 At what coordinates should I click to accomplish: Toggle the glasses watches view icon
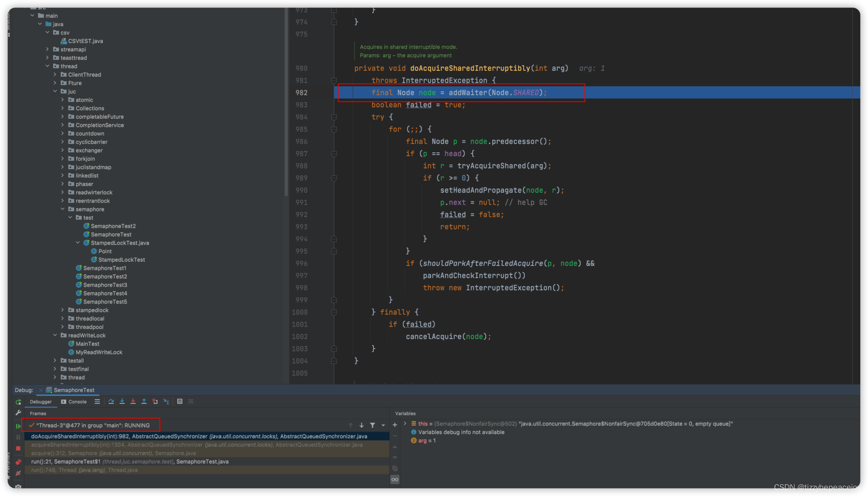(x=395, y=480)
